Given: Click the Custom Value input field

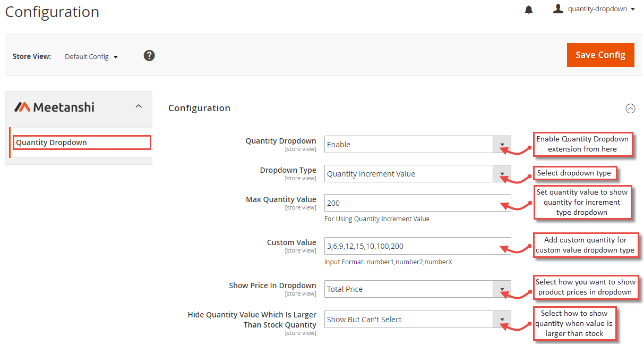Looking at the screenshot, I should click(x=417, y=246).
